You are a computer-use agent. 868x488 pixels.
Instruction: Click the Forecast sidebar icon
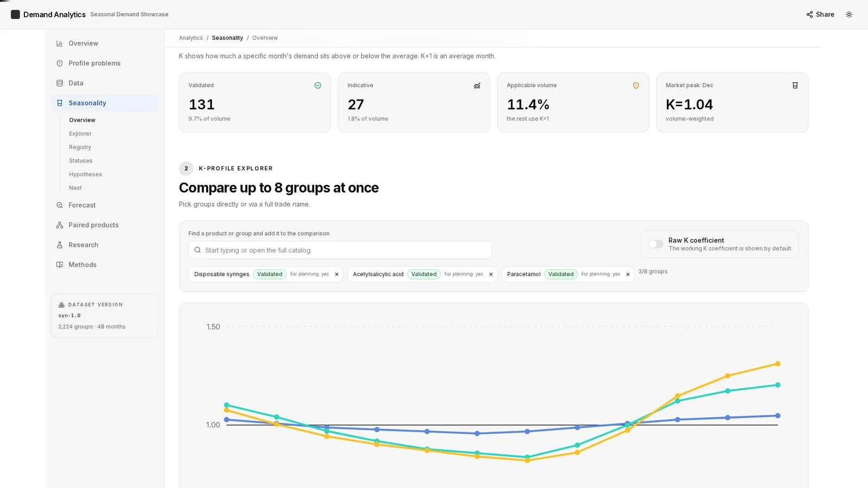[x=60, y=206]
